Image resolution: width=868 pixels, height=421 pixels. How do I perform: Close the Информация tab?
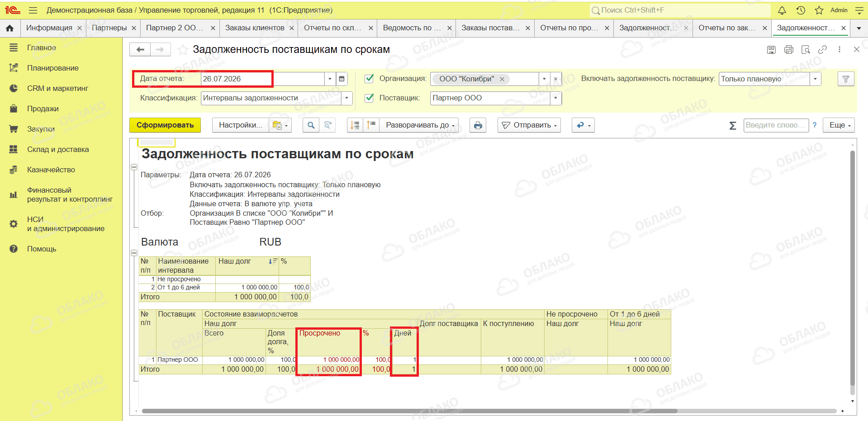pos(80,28)
